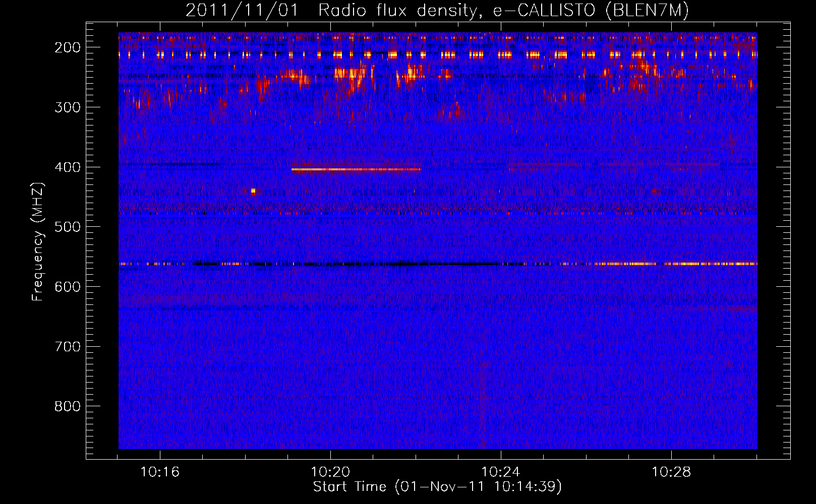This screenshot has height=504, width=816.
Task: Click the bright yellow horizontal line near 400 MHz
Action: [x=356, y=169]
